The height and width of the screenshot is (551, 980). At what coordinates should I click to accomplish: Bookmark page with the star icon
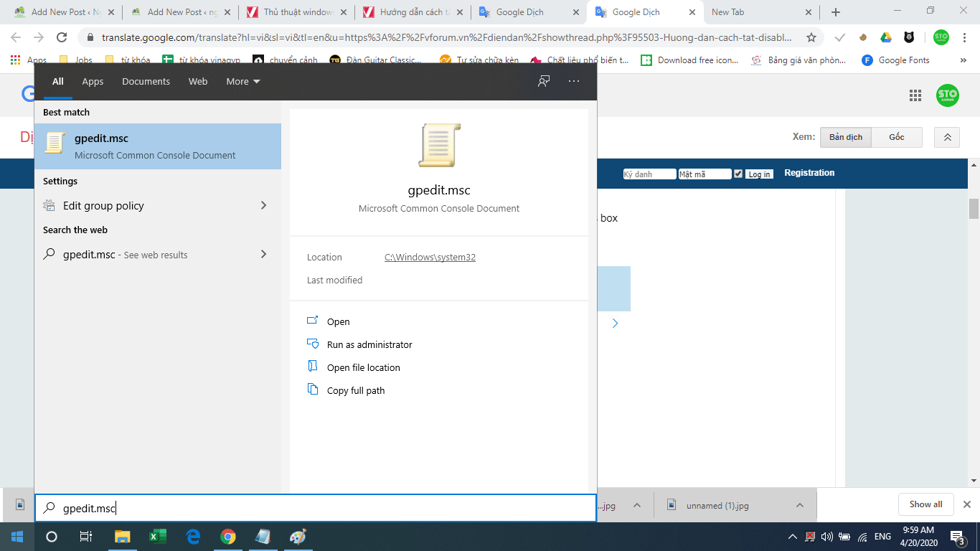tap(811, 37)
